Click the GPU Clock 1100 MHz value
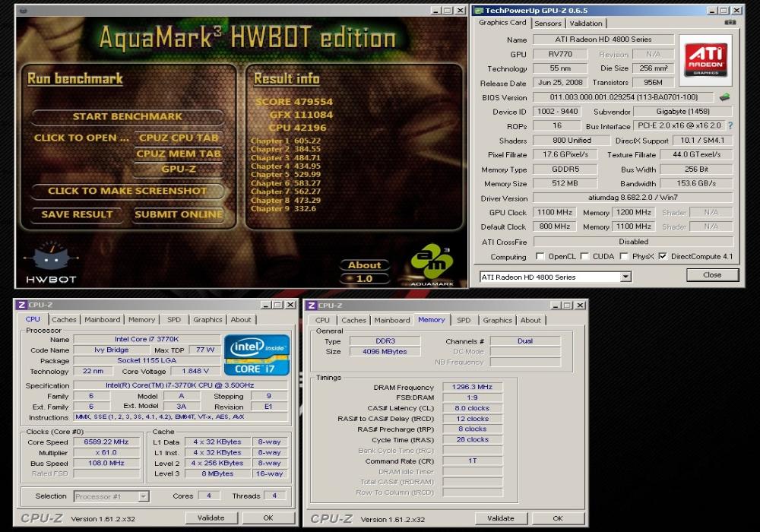Viewport: 760px width, 532px height. tap(555, 212)
